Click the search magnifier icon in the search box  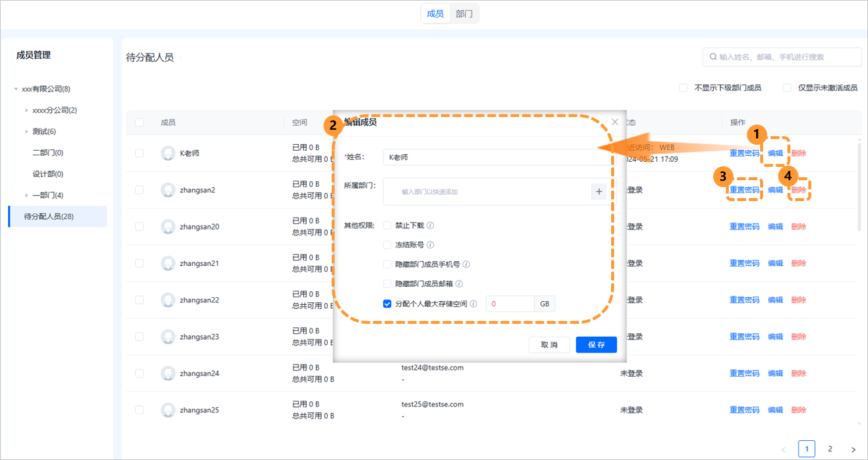(x=713, y=56)
